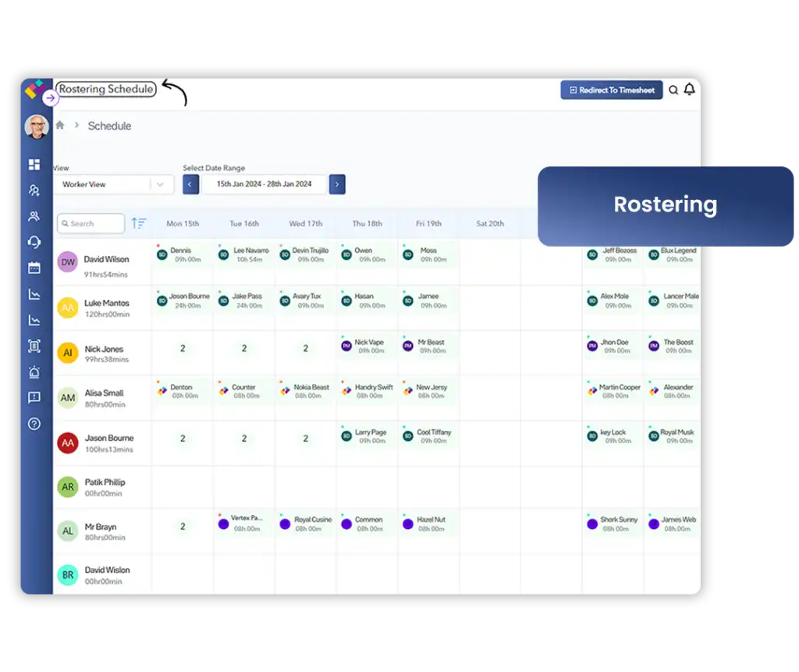The width and height of the screenshot is (799, 672).
Task: Open the Worker View dropdown
Action: 115,185
